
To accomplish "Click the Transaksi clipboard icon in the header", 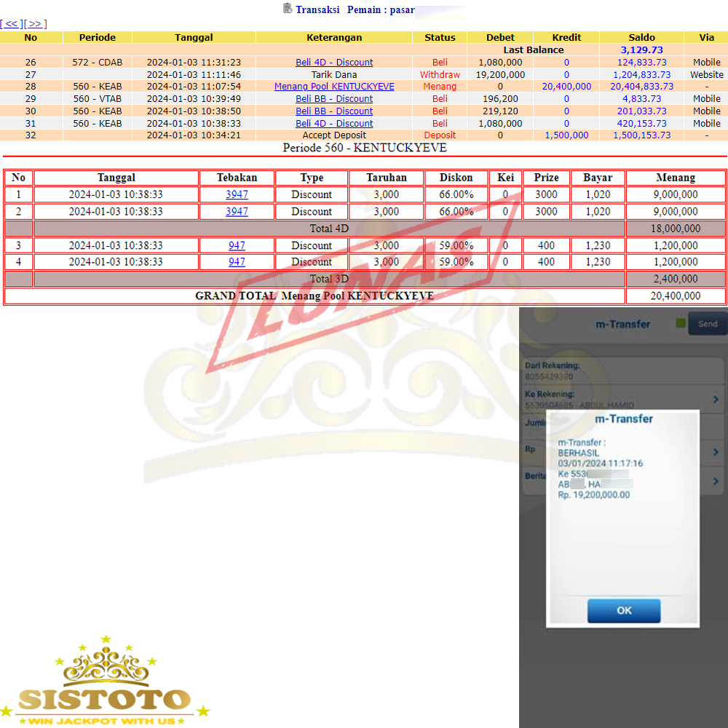I will click(288, 9).
